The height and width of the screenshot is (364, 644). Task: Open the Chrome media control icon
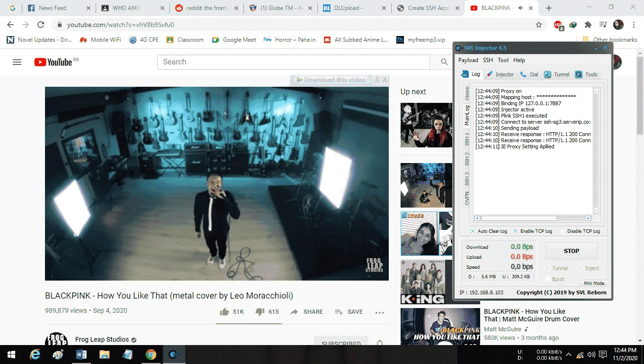pyautogui.click(x=603, y=25)
